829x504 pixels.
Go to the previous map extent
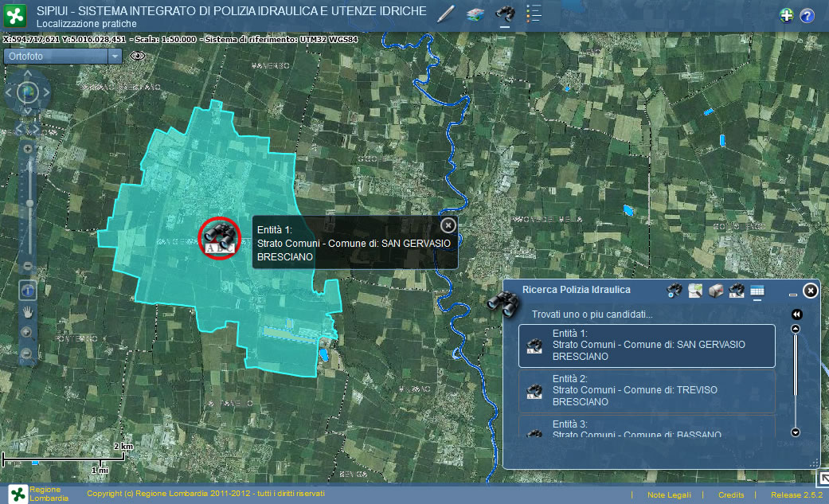pos(20,128)
